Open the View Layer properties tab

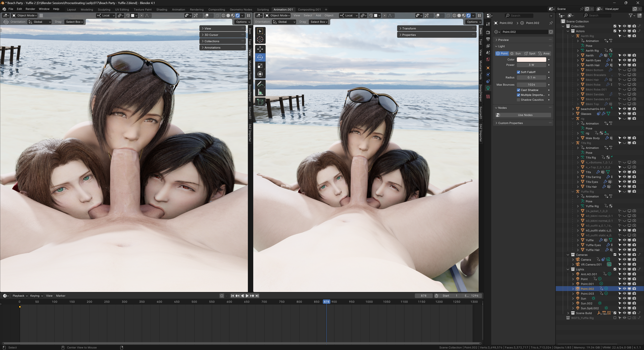click(x=488, y=46)
